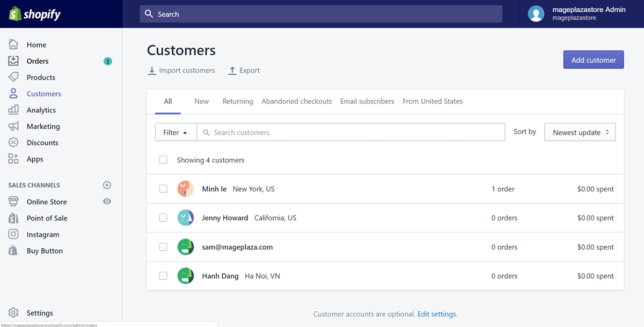The width and height of the screenshot is (644, 327).
Task: Open customer Jenny Howard by name
Action: (x=225, y=218)
